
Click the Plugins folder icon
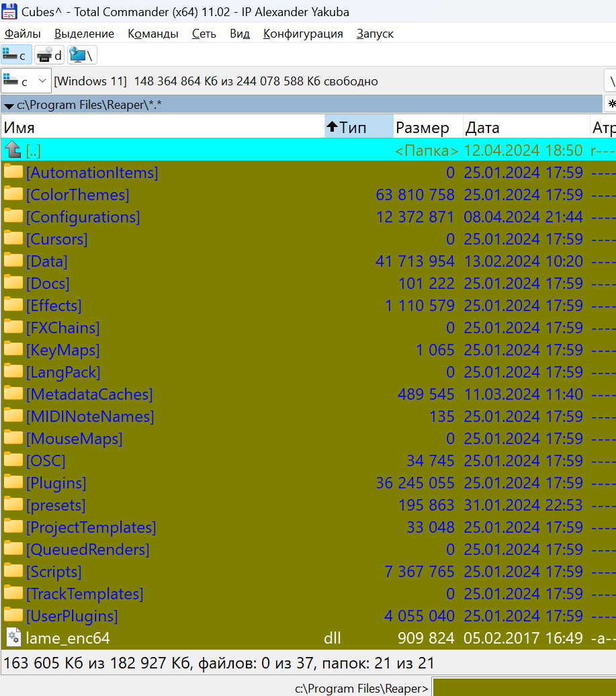click(x=13, y=482)
